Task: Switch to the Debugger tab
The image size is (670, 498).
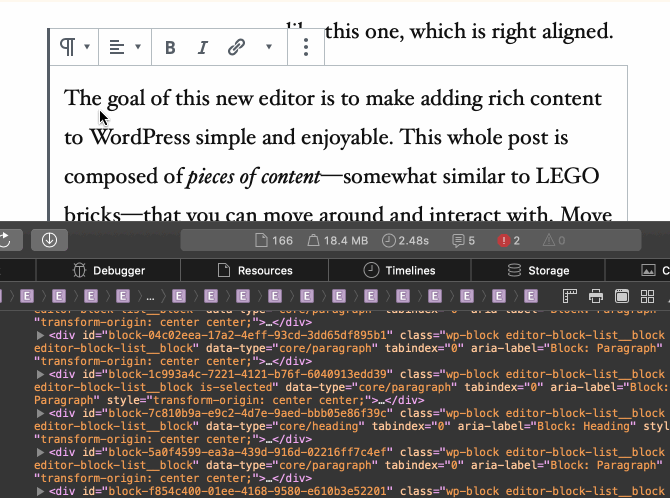Action: click(109, 271)
